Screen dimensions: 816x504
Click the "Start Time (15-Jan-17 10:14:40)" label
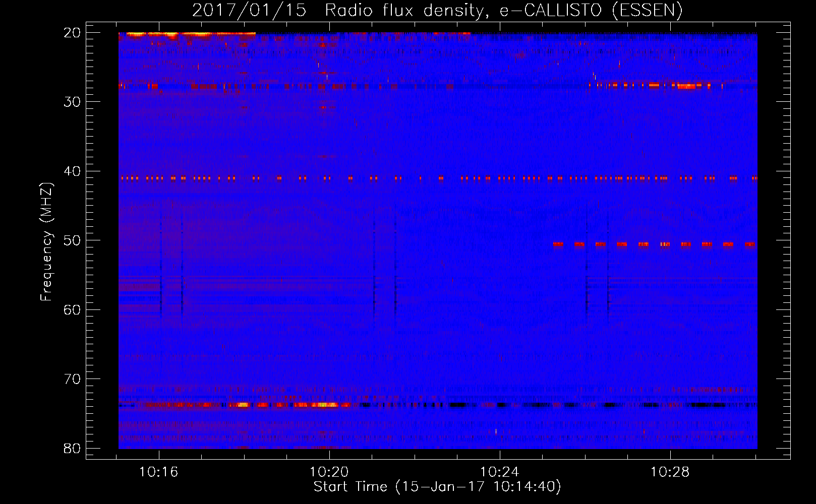pyautogui.click(x=437, y=487)
